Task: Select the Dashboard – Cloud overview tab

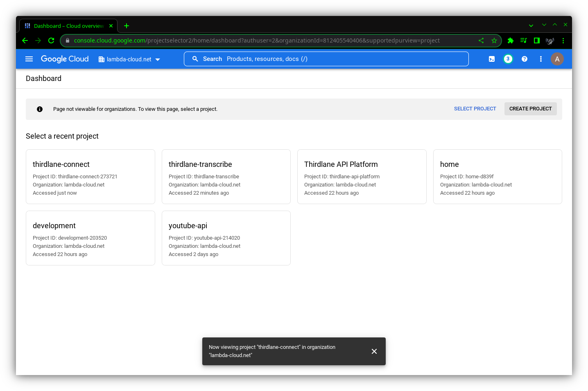Action: pyautogui.click(x=68, y=26)
